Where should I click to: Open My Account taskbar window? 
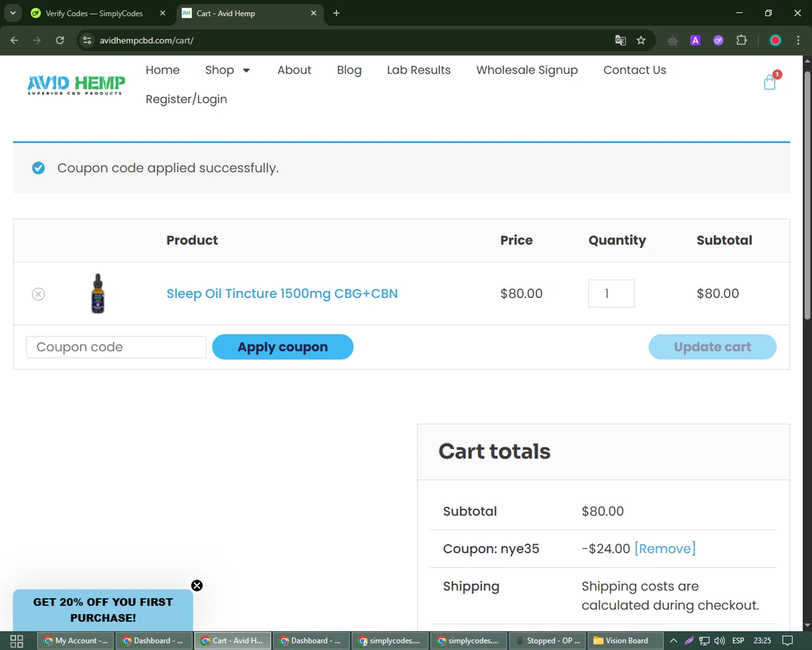76,641
